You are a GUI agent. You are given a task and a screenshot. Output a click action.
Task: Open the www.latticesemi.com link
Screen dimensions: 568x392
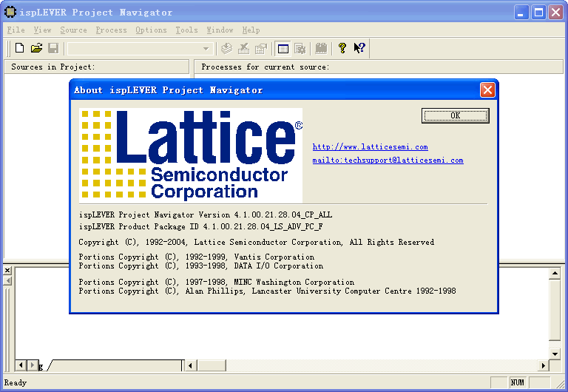pos(371,146)
